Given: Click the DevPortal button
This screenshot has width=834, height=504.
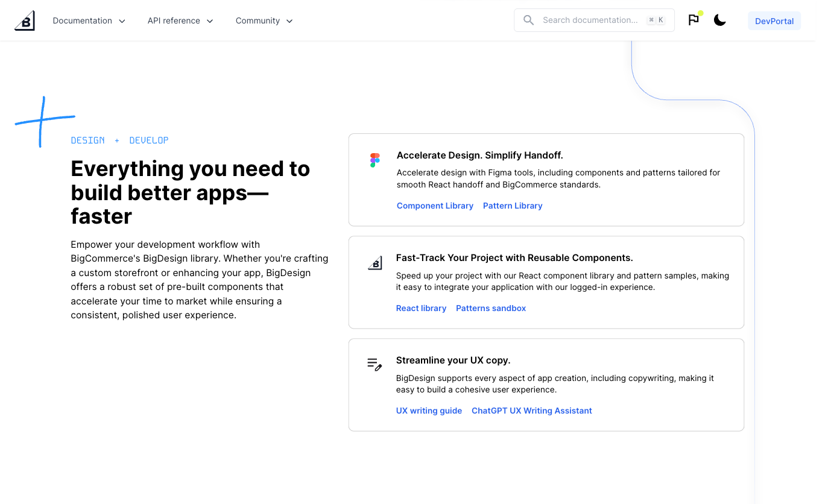Looking at the screenshot, I should pos(774,20).
